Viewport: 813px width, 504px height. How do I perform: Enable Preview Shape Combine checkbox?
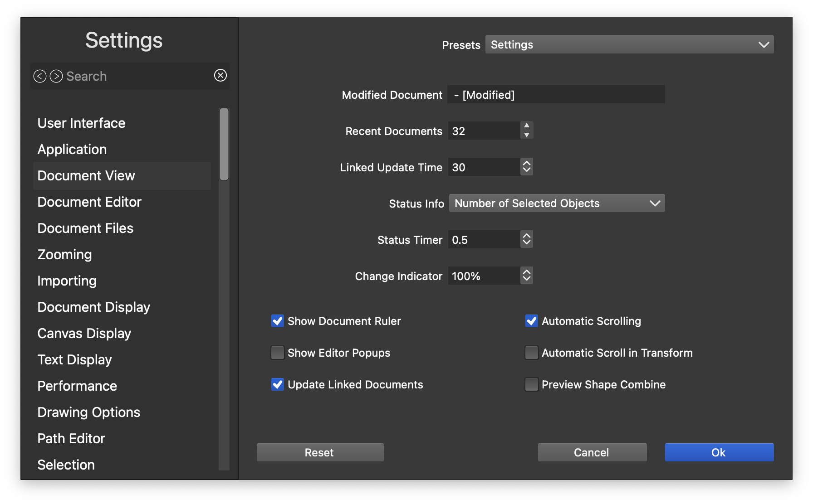pyautogui.click(x=531, y=384)
